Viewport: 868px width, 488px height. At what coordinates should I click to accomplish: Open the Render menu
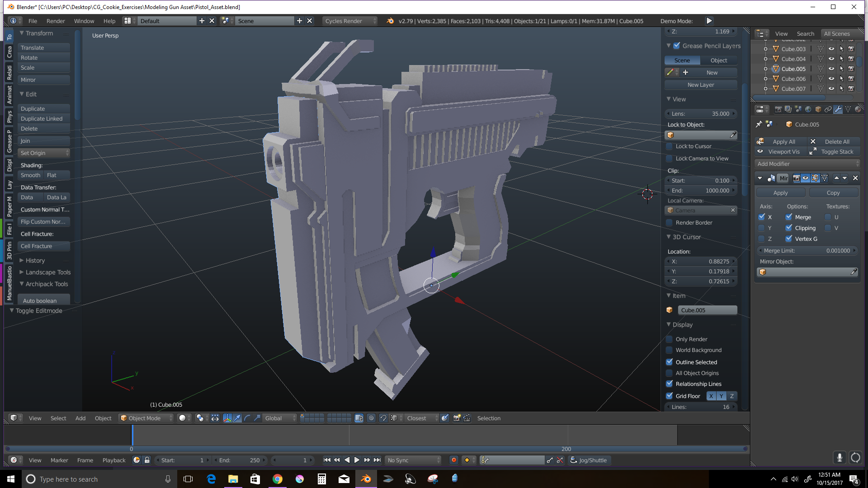click(56, 21)
